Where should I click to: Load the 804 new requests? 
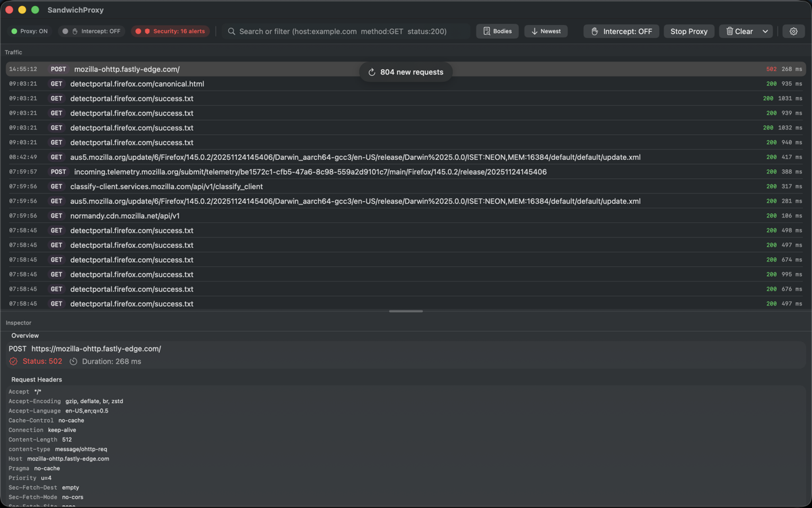point(406,72)
